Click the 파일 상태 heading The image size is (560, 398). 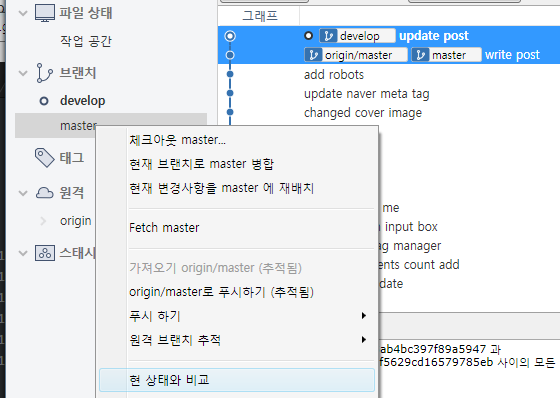(x=85, y=14)
